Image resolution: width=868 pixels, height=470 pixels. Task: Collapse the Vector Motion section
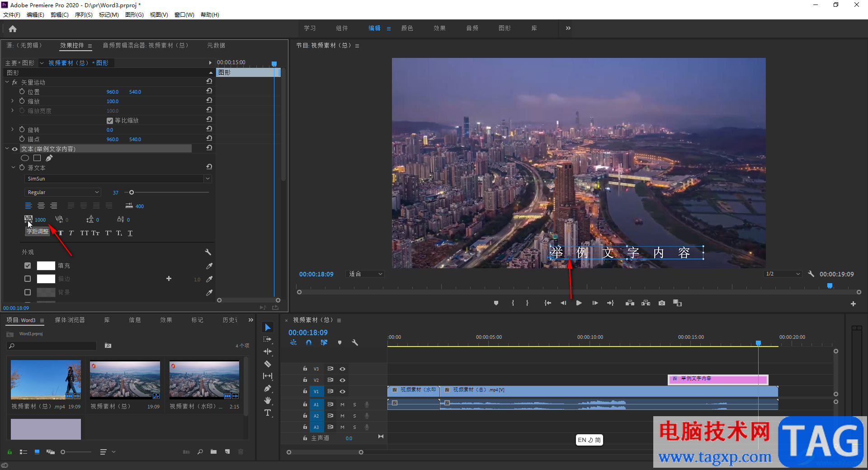click(x=7, y=82)
